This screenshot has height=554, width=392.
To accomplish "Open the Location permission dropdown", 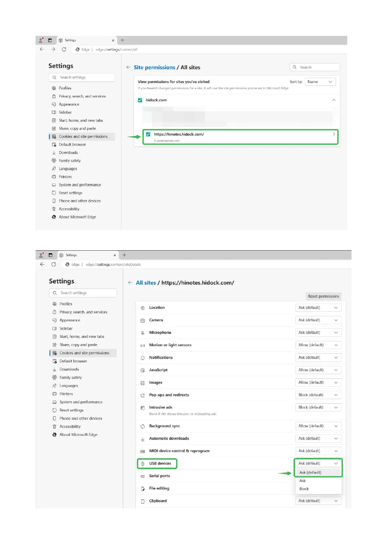I will (318, 308).
